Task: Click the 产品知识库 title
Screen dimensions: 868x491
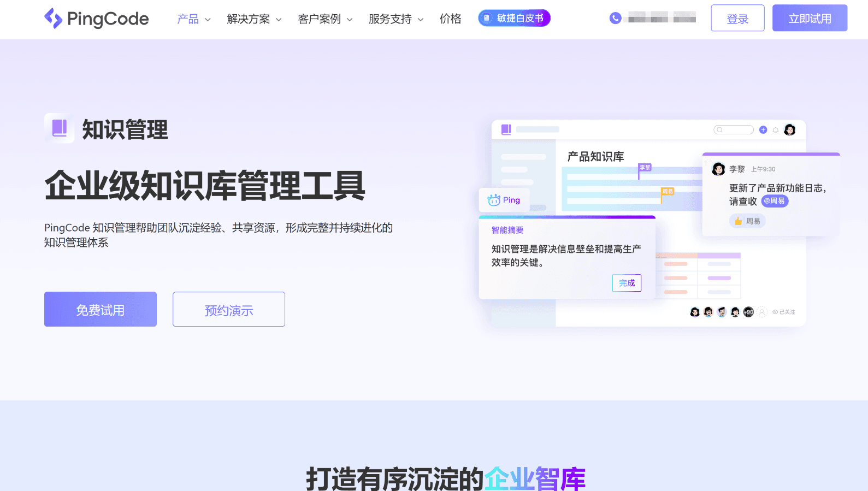Action: point(595,157)
